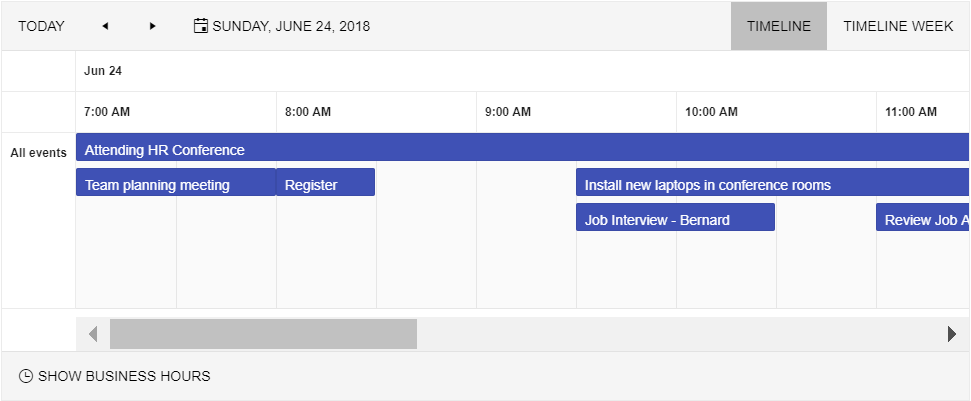The height and width of the screenshot is (401, 971).
Task: Click the 8:00 AM time header
Action: click(376, 112)
